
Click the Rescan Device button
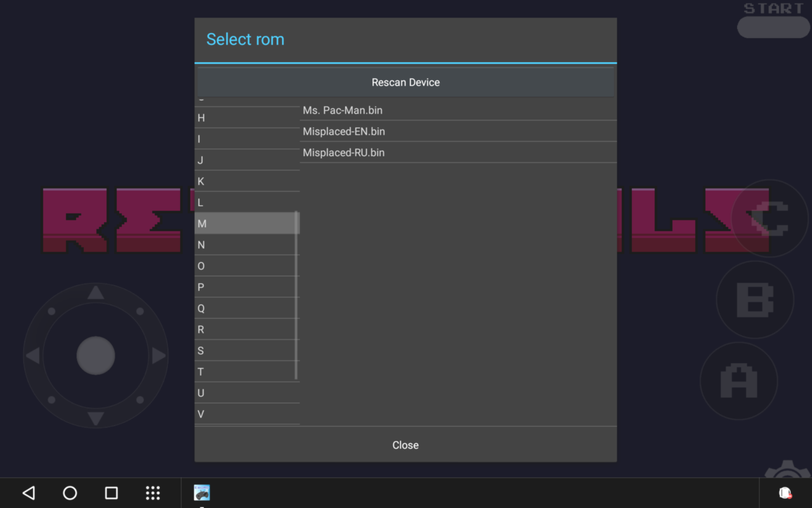405,83
